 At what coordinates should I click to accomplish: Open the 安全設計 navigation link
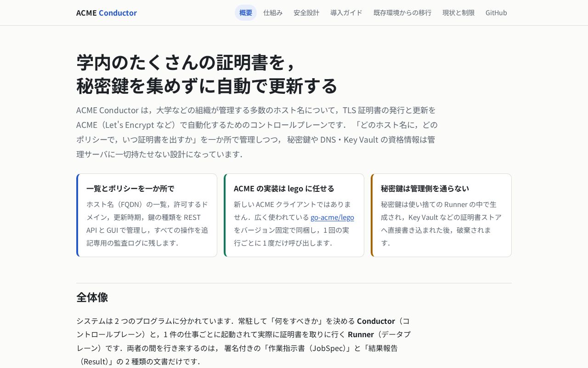coord(306,13)
